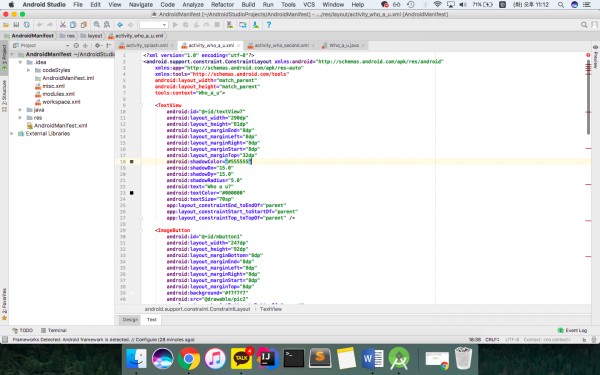Open the Analyze menu
Viewport: 600px width, 375px height.
point(193,5)
